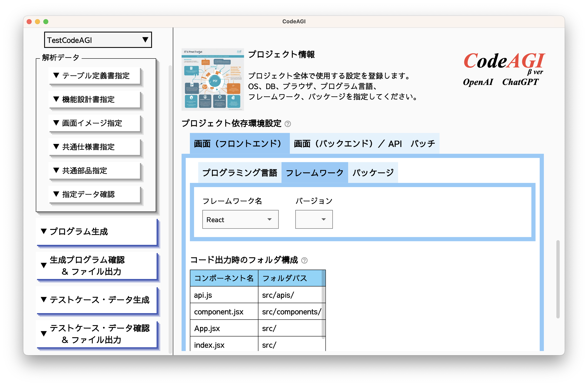Click the テストケース・データ生成 button
This screenshot has height=386, width=588.
pos(97,300)
